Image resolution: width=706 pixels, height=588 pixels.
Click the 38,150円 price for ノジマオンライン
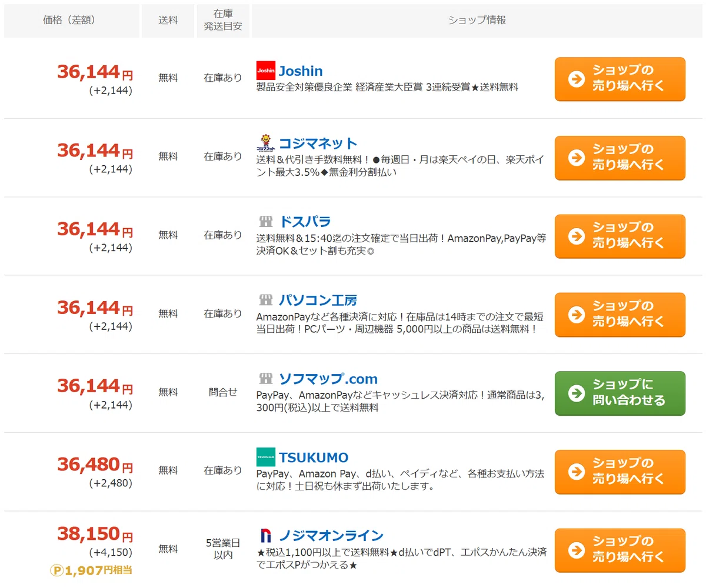(95, 534)
